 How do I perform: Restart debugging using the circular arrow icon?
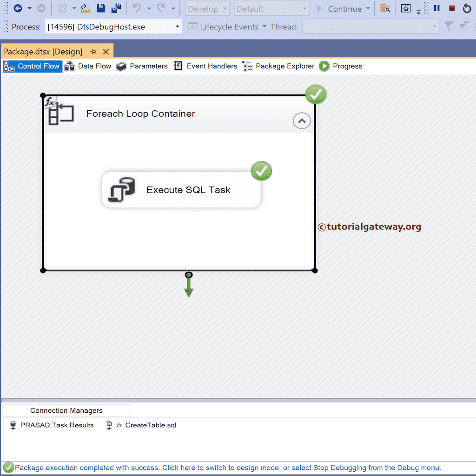click(x=467, y=8)
